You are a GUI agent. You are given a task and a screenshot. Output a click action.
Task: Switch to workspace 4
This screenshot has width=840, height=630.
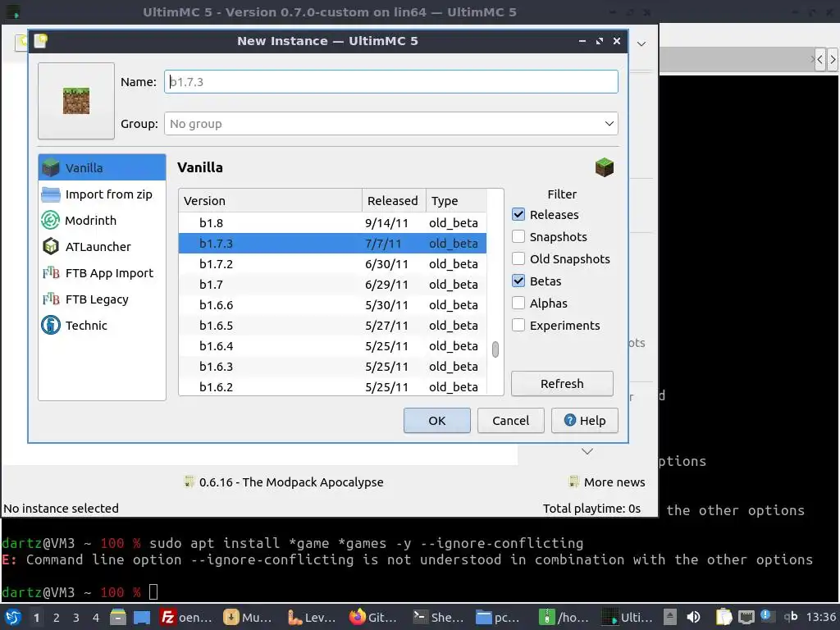(x=96, y=618)
